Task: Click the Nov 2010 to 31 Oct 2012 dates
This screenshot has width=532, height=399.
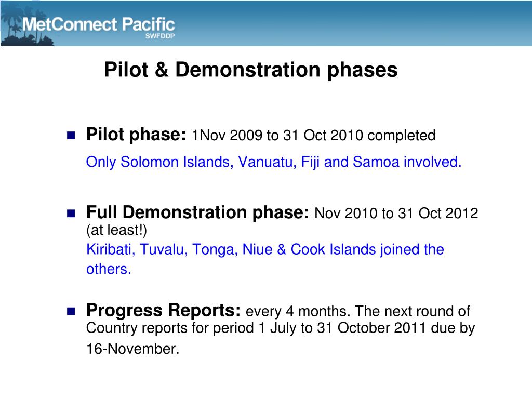Action: pyautogui.click(x=396, y=214)
